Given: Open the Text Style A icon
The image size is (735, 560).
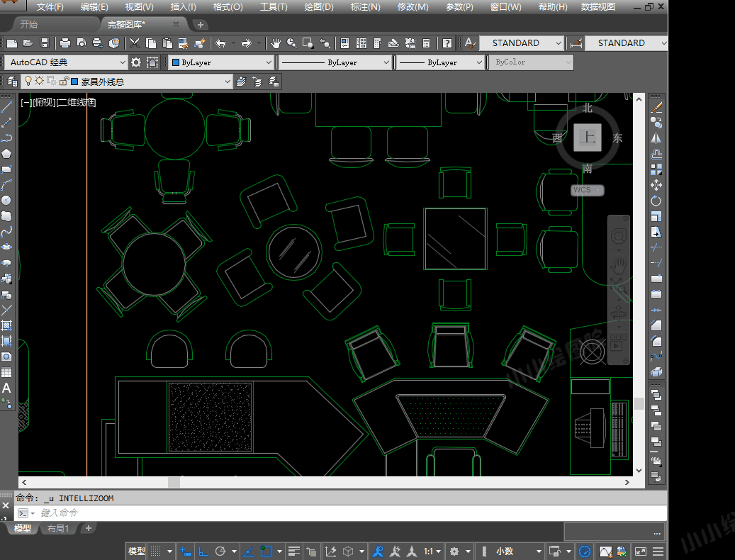Looking at the screenshot, I should tap(470, 43).
